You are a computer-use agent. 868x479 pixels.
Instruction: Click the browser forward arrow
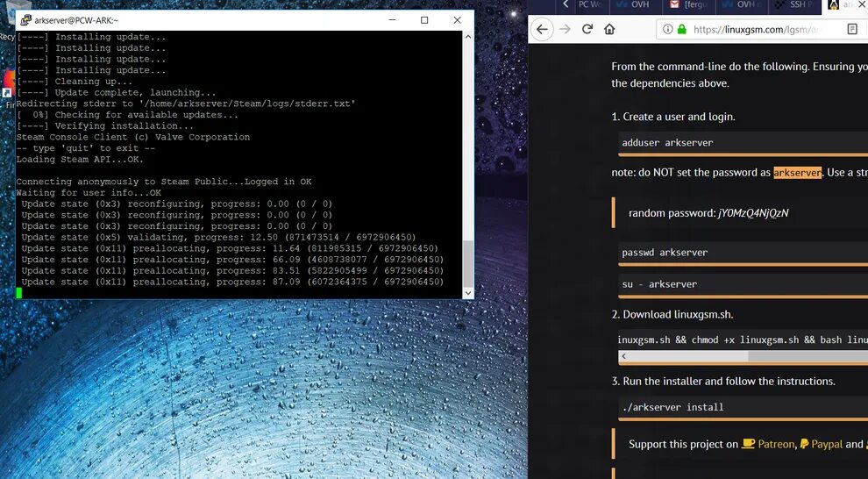point(566,29)
